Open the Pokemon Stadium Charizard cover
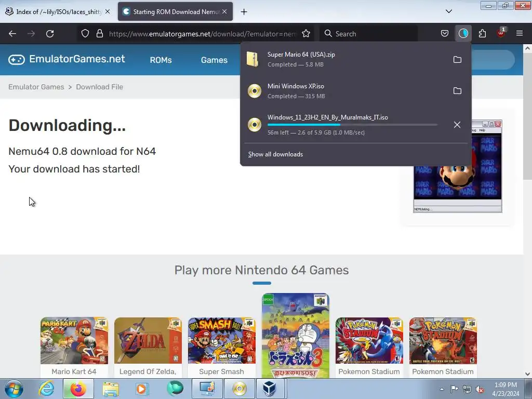The image size is (532, 399). point(443,341)
